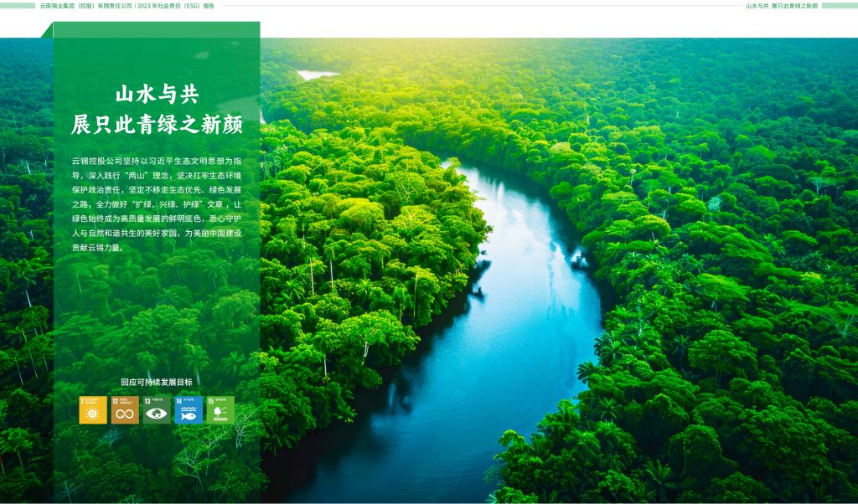Click the ESG report title in the header
The image size is (858, 504).
coord(127,6)
